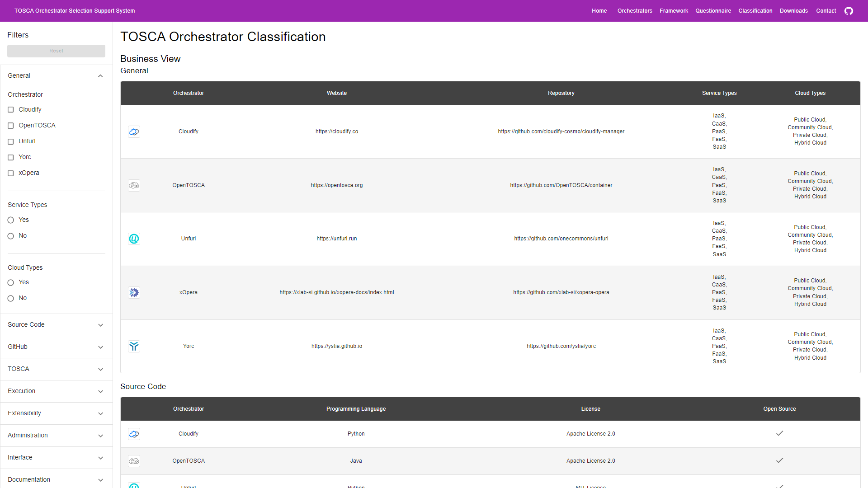Open the Questionnaire menu item
Viewport: 868px width, 488px height.
[713, 11]
